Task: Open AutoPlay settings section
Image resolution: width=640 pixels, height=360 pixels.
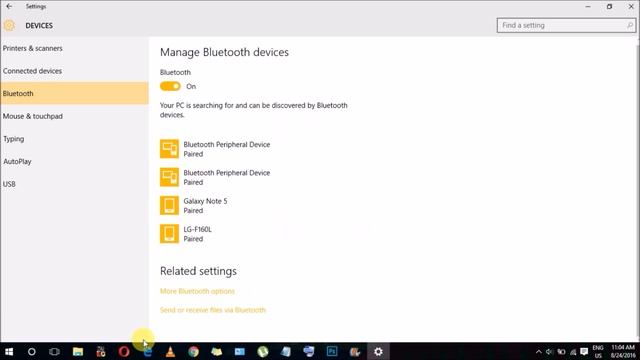Action: [17, 162]
